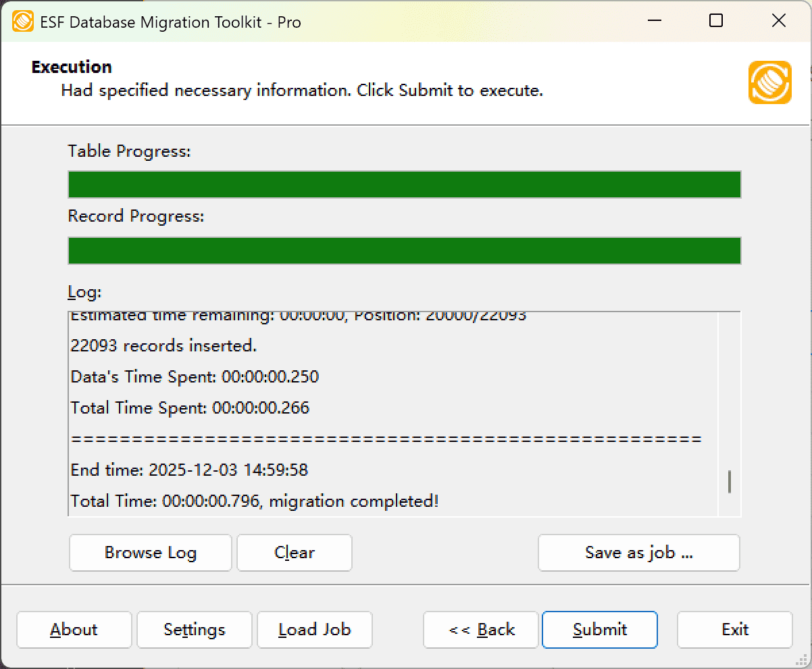
Task: Click the Exit button
Action: coord(734,630)
